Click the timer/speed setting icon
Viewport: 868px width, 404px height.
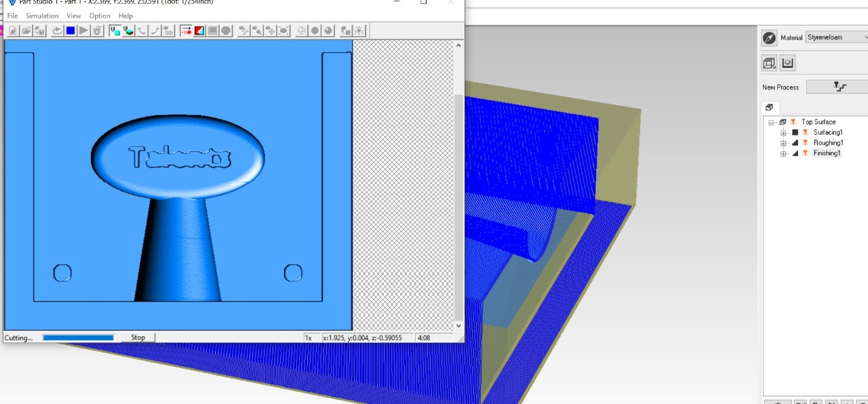coord(97,31)
